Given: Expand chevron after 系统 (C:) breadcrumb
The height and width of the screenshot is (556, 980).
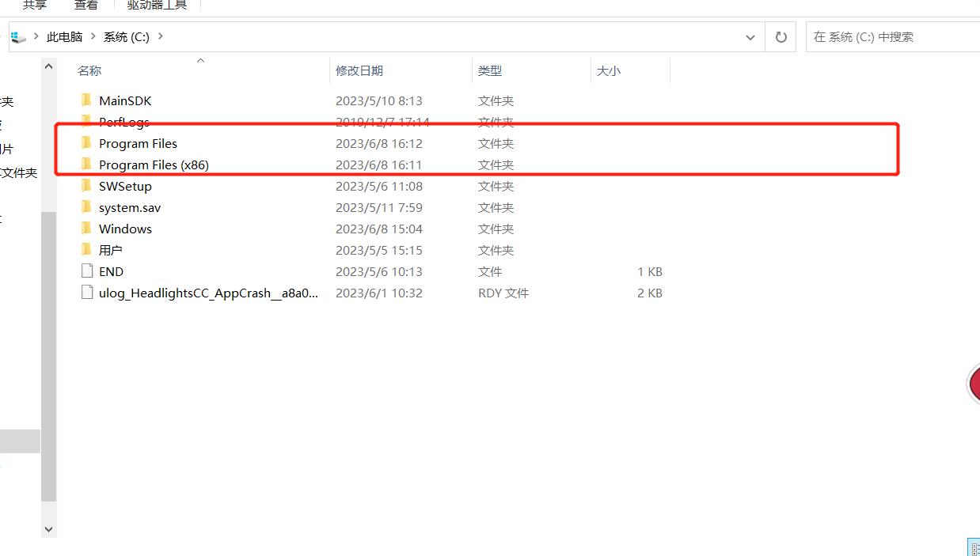Looking at the screenshot, I should click(x=161, y=37).
